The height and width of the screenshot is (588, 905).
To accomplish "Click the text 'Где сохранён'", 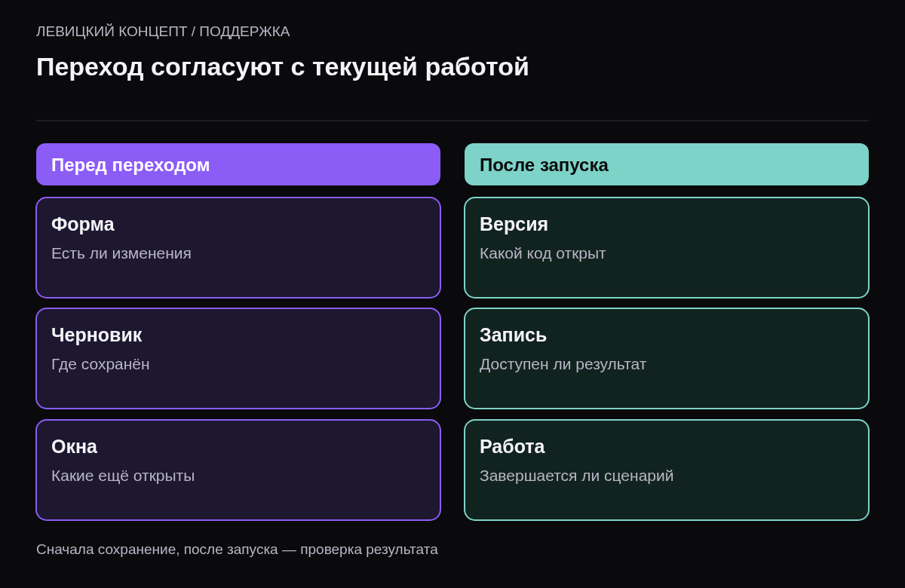I will (x=100, y=364).
